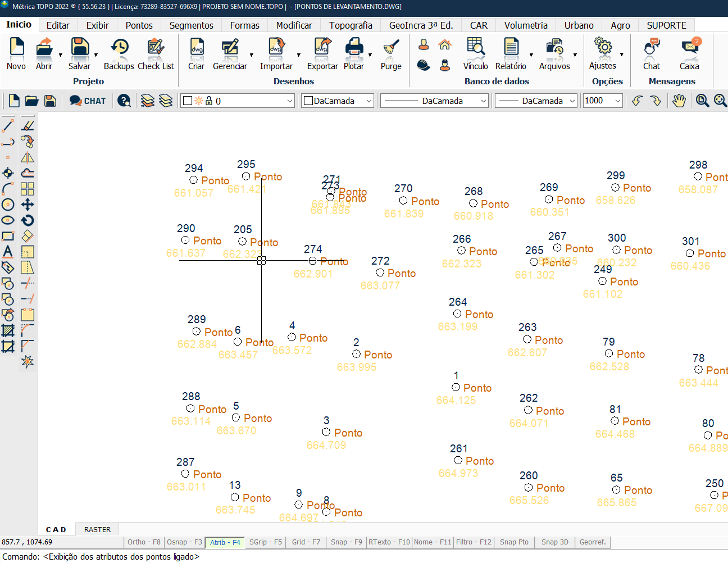Enable Grid - F7 in status bar
728x563 pixels.
click(306, 542)
